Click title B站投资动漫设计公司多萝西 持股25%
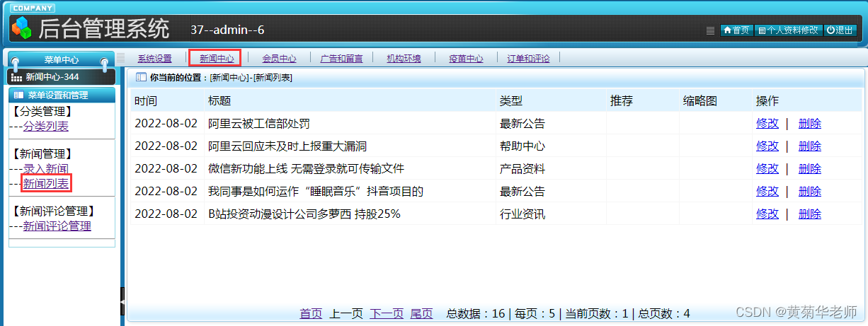 [304, 214]
